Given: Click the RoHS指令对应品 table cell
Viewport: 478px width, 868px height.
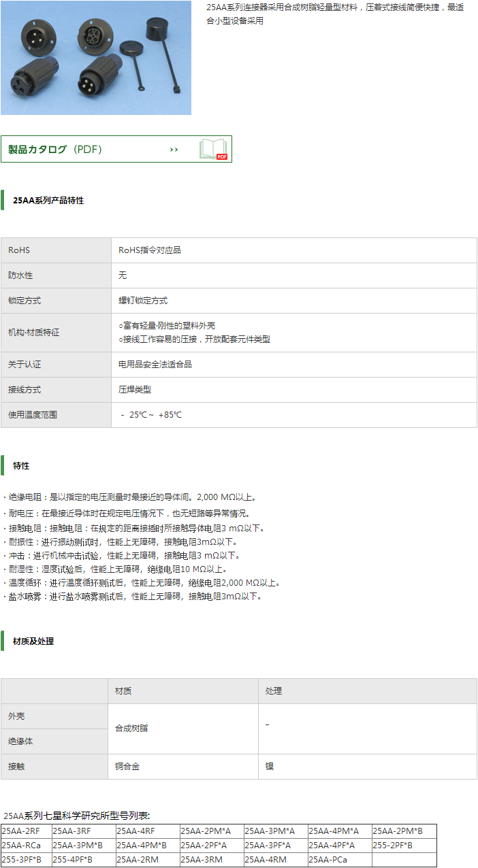Looking at the screenshot, I should [x=294, y=250].
